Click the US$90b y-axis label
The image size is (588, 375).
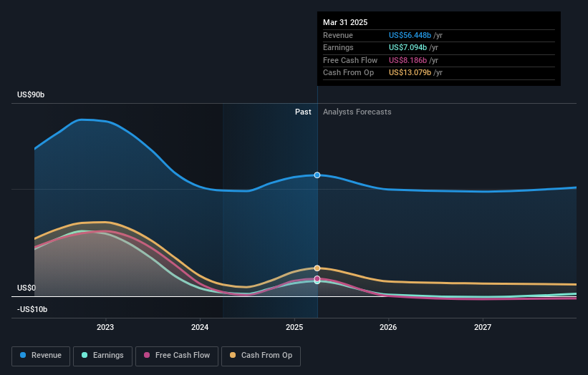pos(31,94)
